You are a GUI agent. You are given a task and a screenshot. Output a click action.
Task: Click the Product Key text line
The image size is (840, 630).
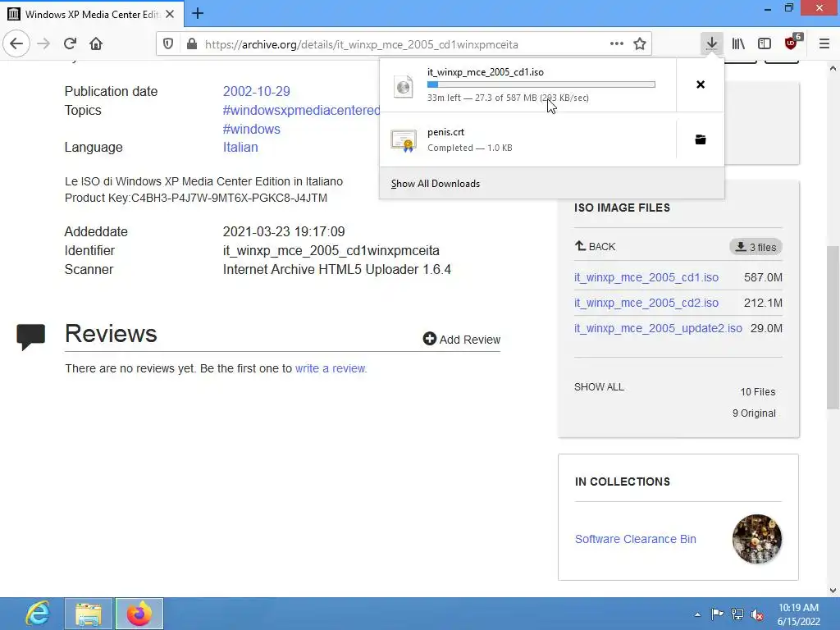pos(196,199)
